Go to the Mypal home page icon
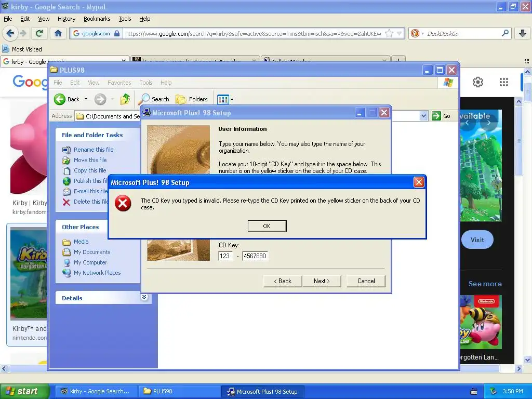532x399 pixels. [58, 33]
